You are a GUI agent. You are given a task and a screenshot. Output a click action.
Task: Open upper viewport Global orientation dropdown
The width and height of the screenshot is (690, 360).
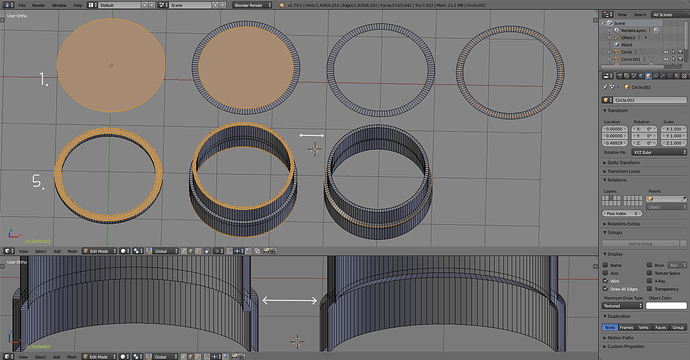pyautogui.click(x=162, y=251)
